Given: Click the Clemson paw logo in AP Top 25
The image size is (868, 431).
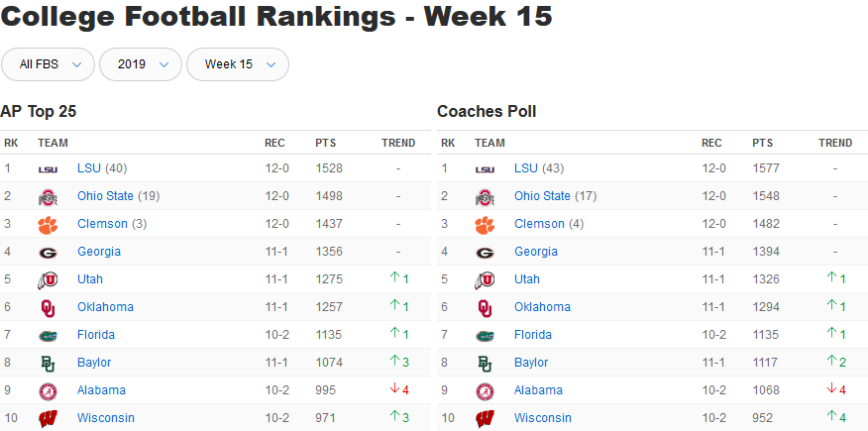Looking at the screenshot, I should tap(48, 224).
